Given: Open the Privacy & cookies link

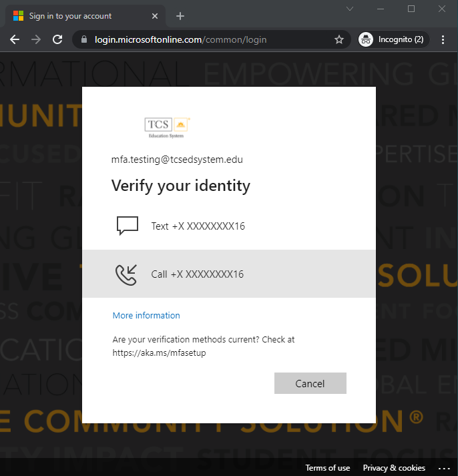Looking at the screenshot, I should click(394, 468).
